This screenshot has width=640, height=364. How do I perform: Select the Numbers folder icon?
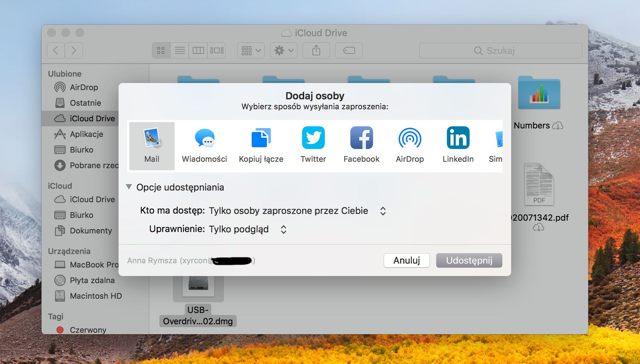tap(539, 93)
